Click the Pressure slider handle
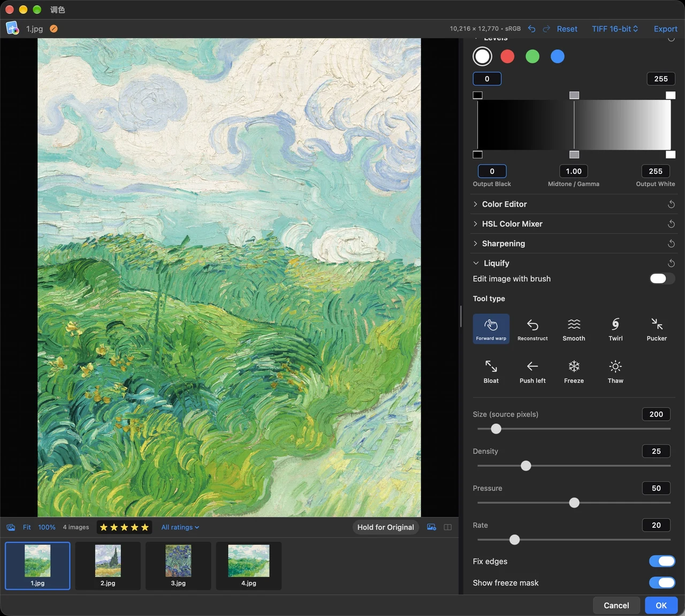 [574, 503]
